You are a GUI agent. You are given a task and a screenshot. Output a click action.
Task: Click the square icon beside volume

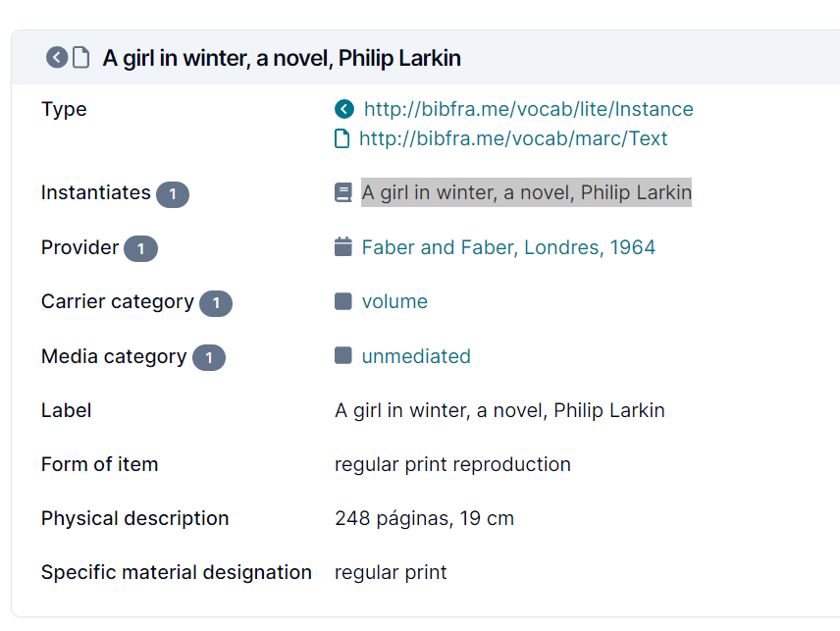click(x=342, y=301)
